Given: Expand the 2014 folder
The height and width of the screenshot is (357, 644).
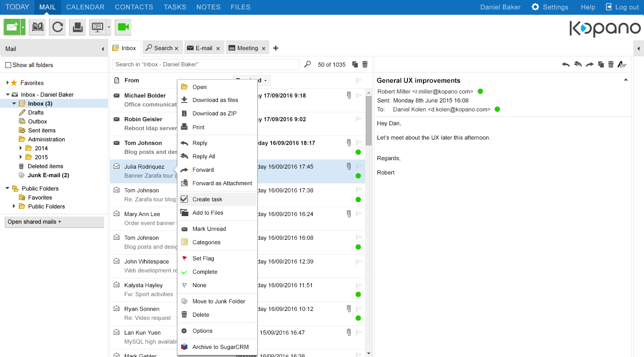Looking at the screenshot, I should (x=21, y=148).
